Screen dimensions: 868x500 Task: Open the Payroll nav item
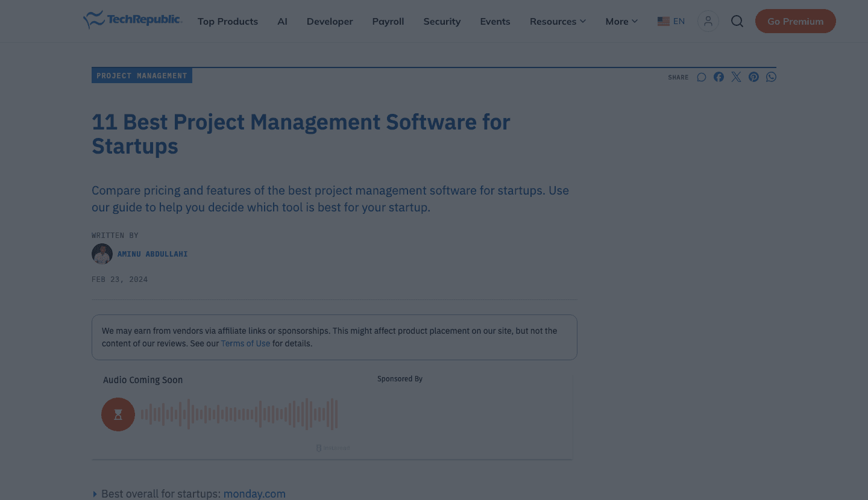point(388,21)
